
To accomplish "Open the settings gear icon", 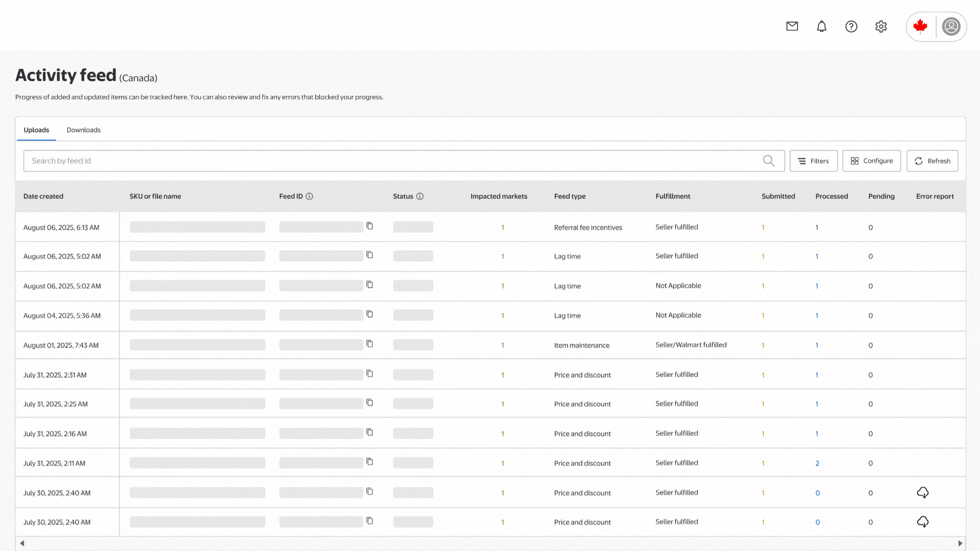I will tap(881, 27).
